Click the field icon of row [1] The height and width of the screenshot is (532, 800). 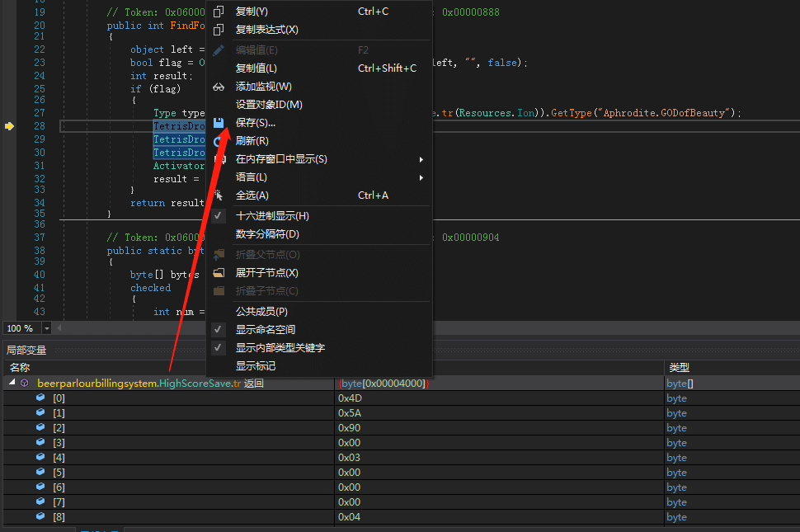40,412
